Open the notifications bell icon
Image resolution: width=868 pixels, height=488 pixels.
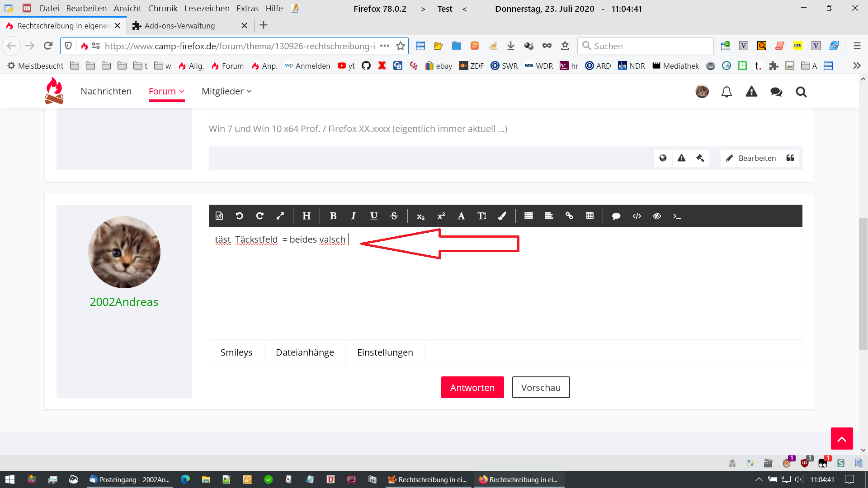[x=726, y=92]
